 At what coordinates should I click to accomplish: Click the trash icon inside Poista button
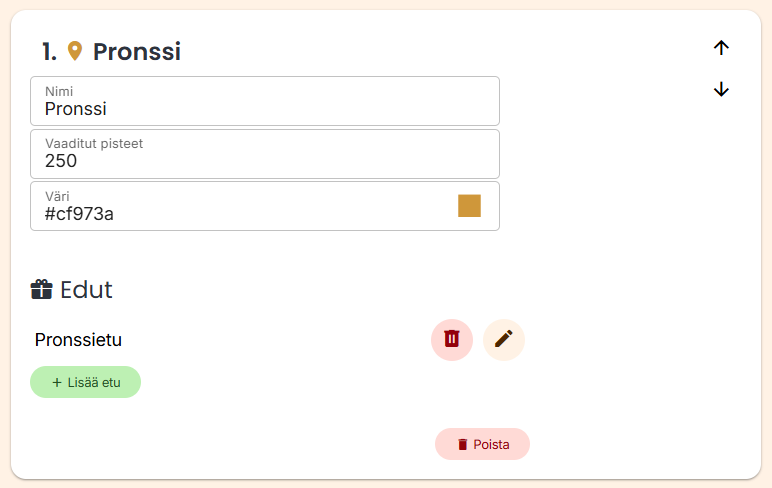point(462,444)
